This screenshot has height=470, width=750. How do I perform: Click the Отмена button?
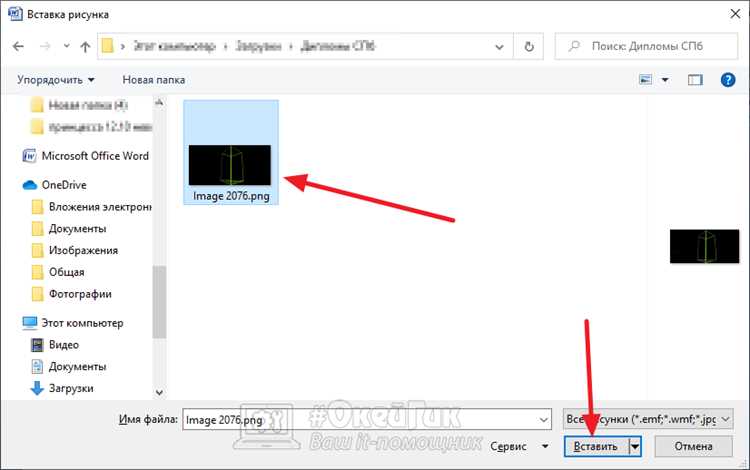coord(694,446)
